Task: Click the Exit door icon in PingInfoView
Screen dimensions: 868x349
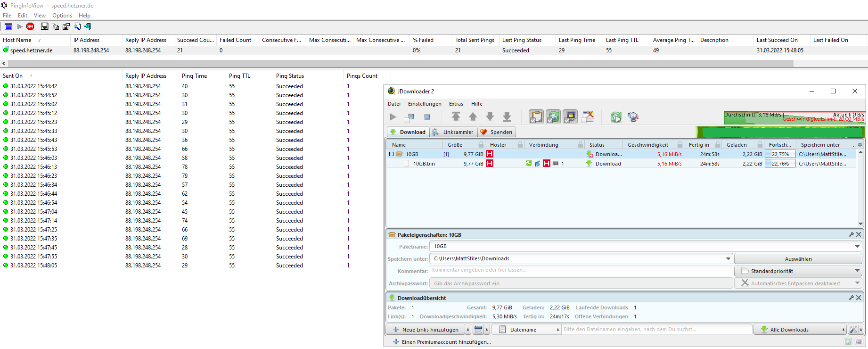Action: pos(88,26)
